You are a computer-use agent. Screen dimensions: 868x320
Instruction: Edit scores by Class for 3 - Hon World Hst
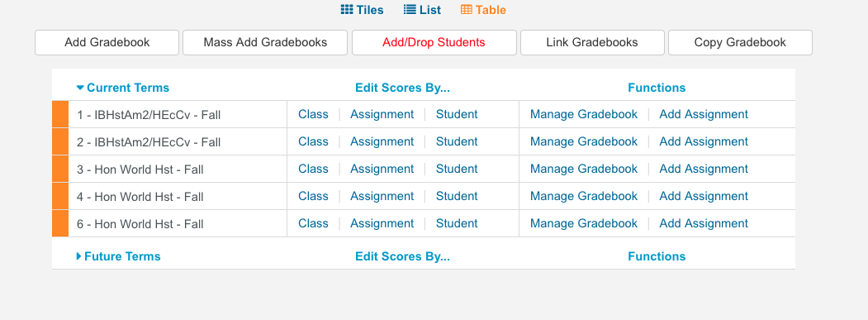[x=313, y=169]
